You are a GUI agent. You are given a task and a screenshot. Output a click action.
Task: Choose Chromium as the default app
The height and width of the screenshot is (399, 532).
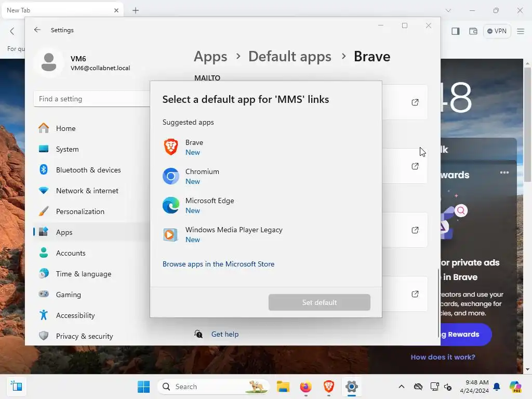pyautogui.click(x=265, y=177)
